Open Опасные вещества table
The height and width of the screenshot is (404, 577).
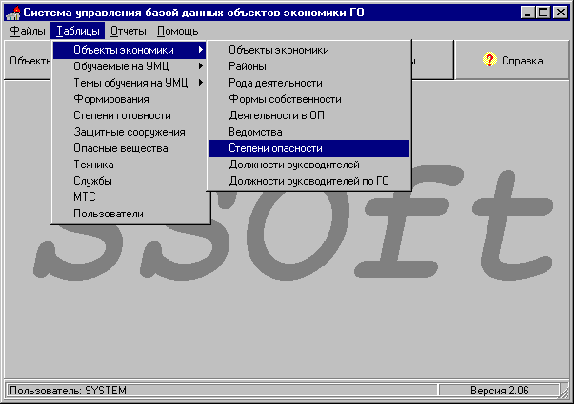pos(129,148)
